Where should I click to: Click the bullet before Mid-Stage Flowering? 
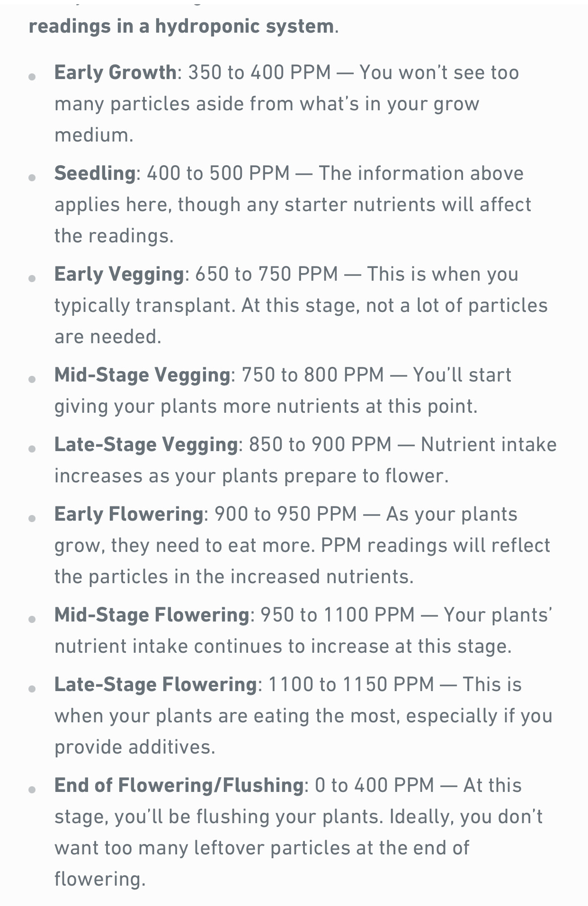tap(32, 619)
